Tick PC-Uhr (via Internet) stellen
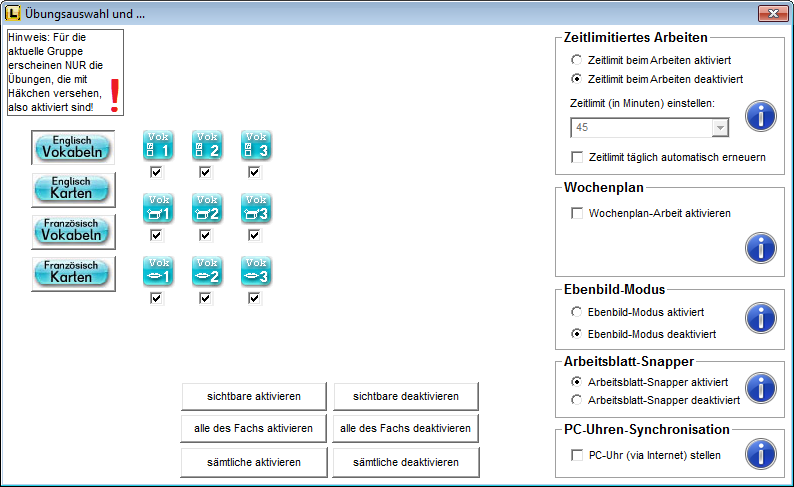 (x=577, y=456)
